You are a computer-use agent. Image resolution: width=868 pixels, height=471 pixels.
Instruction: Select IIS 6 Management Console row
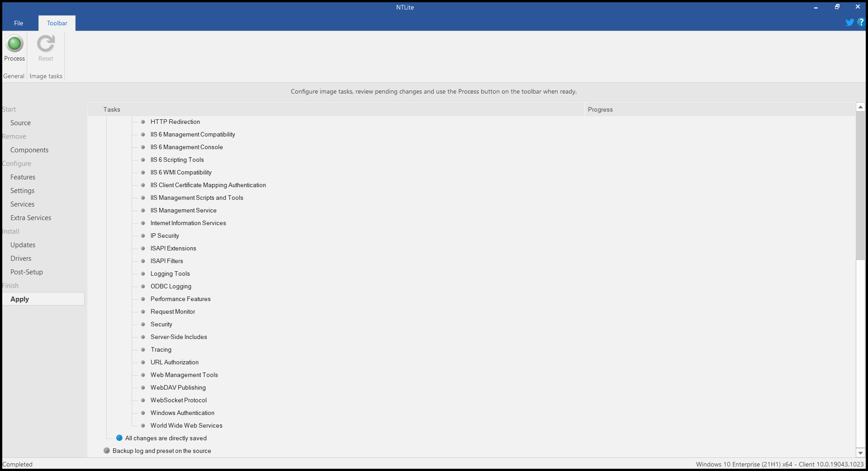click(x=186, y=147)
